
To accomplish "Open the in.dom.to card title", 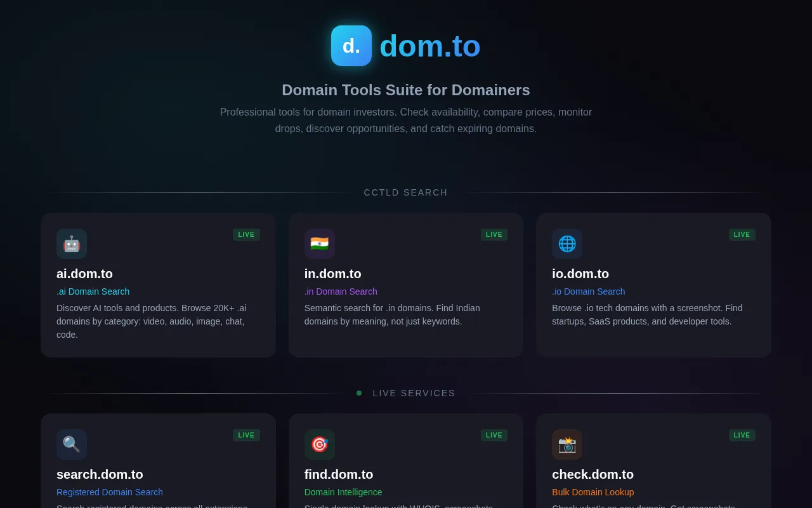I will tap(333, 274).
